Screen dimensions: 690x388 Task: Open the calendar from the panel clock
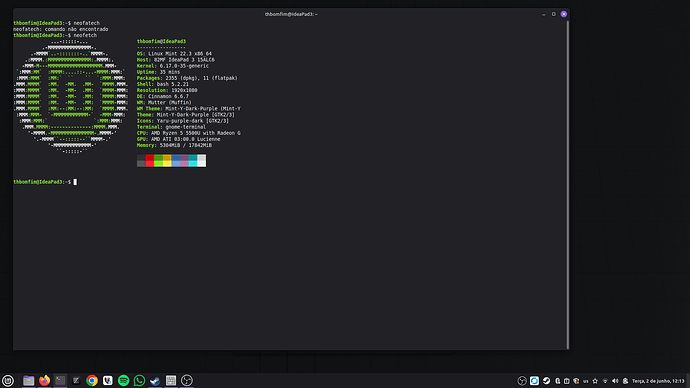click(658, 381)
